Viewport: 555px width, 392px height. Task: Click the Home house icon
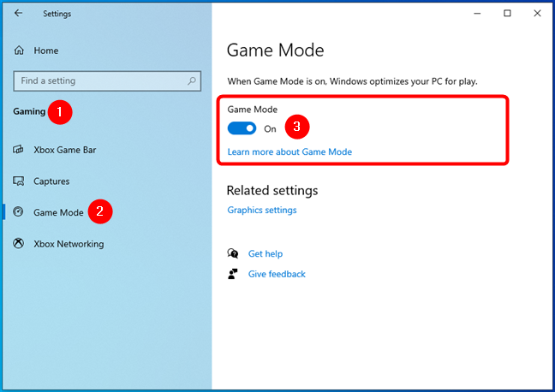(x=19, y=51)
